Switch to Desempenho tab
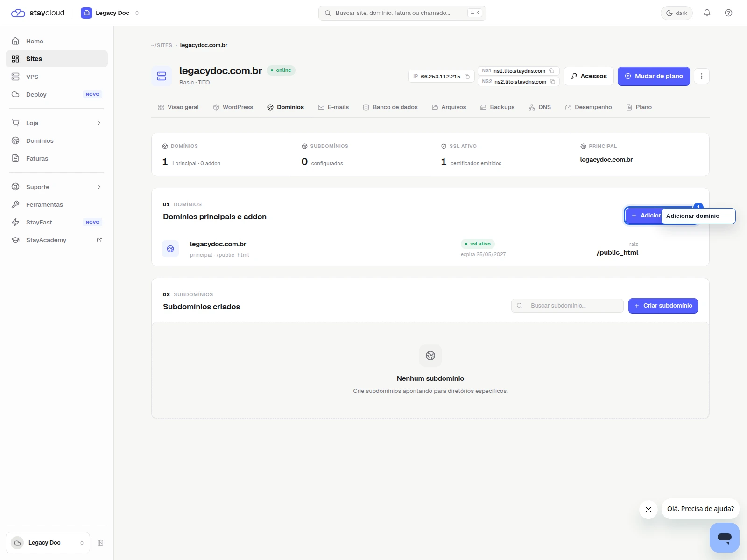The width and height of the screenshot is (747, 560). tap(588, 107)
